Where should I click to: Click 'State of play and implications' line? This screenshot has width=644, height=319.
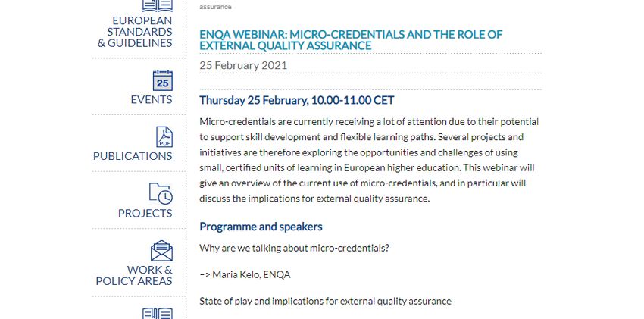325,302
